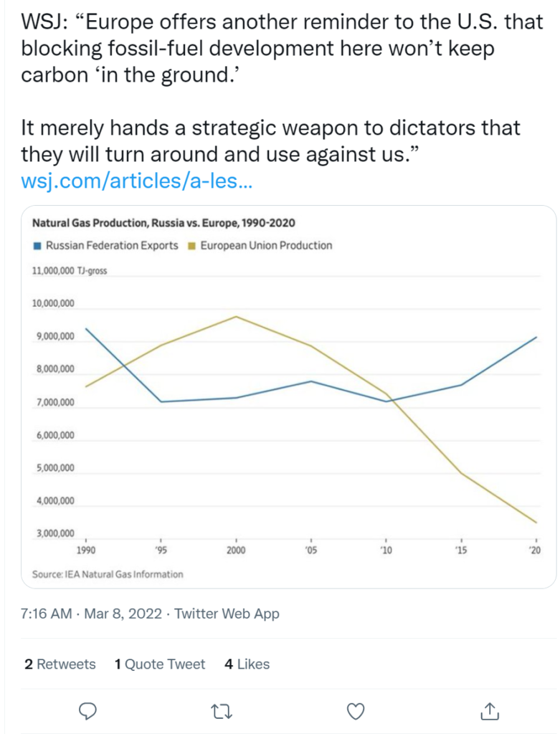Image resolution: width=560 pixels, height=734 pixels.
Task: Retweet using the retweet arrows icon
Action: coord(222,712)
